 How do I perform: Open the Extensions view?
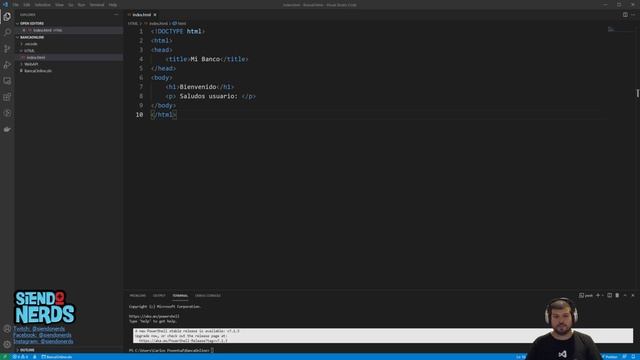[7, 97]
